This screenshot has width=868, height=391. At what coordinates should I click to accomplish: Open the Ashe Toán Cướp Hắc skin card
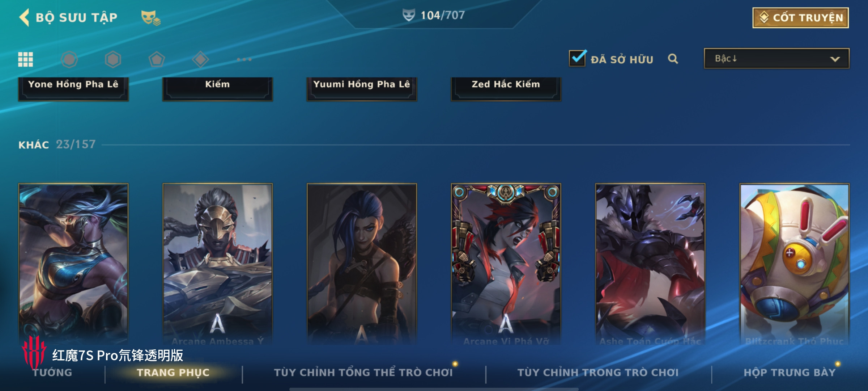point(650,264)
